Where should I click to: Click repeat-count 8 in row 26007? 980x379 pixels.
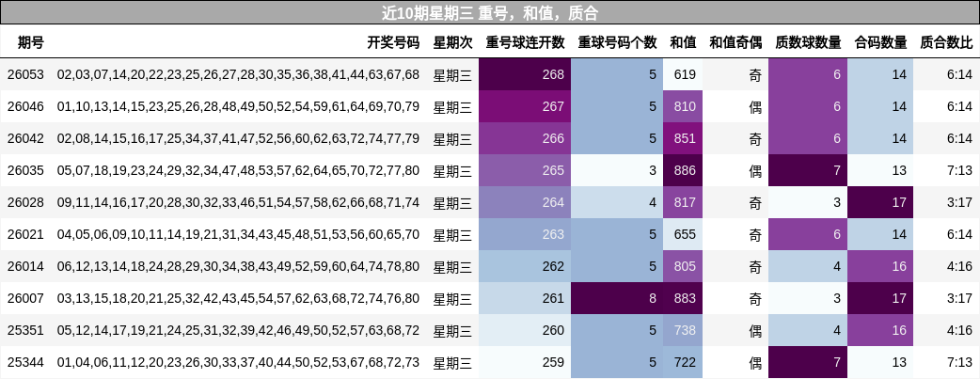click(617, 298)
